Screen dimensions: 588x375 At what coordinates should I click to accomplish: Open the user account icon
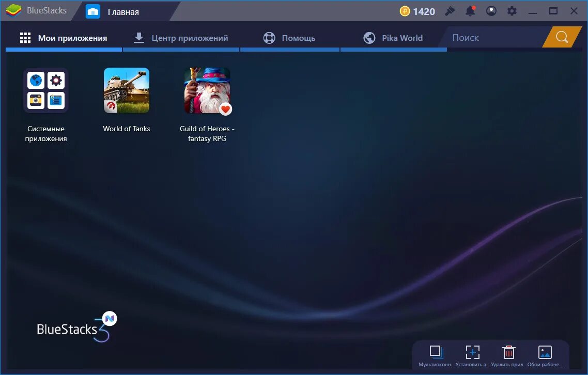click(491, 10)
